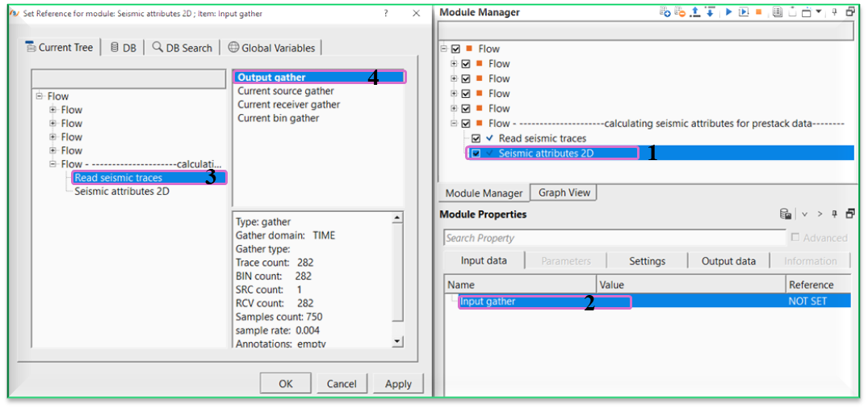Click the remove module icon with orange minus
868x409 pixels.
click(680, 11)
